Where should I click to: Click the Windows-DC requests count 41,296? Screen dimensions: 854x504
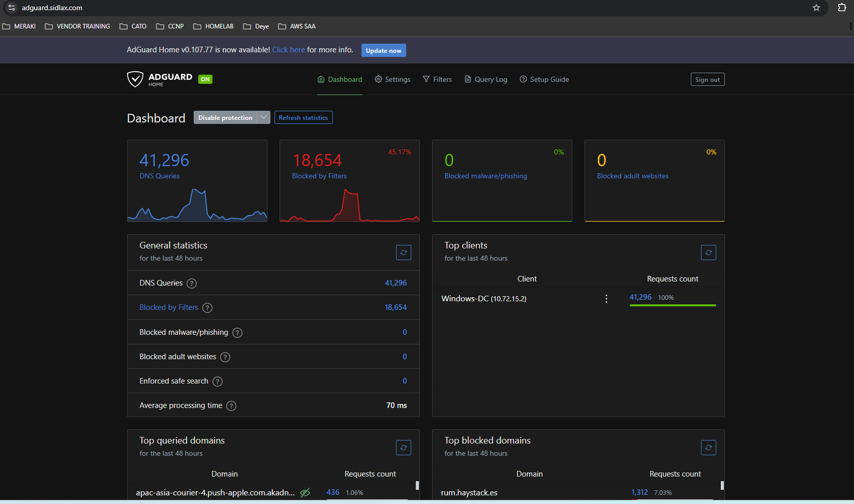pos(640,297)
